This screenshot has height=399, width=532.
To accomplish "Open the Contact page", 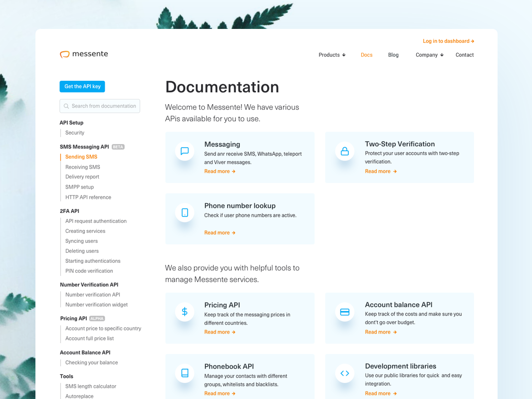I will 464,55.
